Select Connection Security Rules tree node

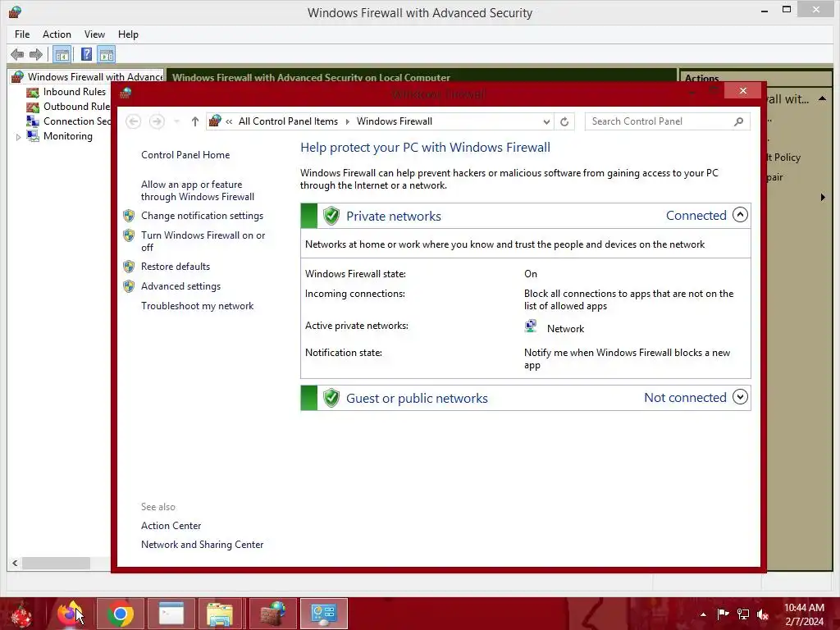77,121
